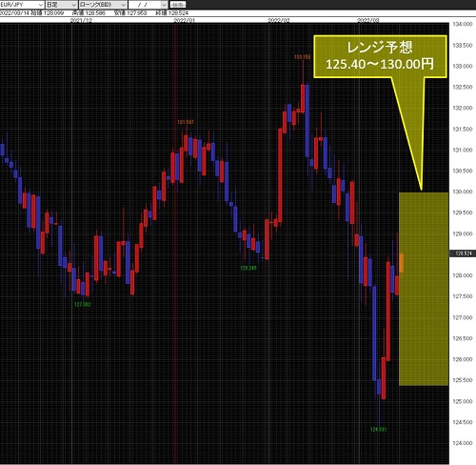Screen dimensions: 476x465
Task: Click the 130.000 price axis label
Action: [x=463, y=192]
